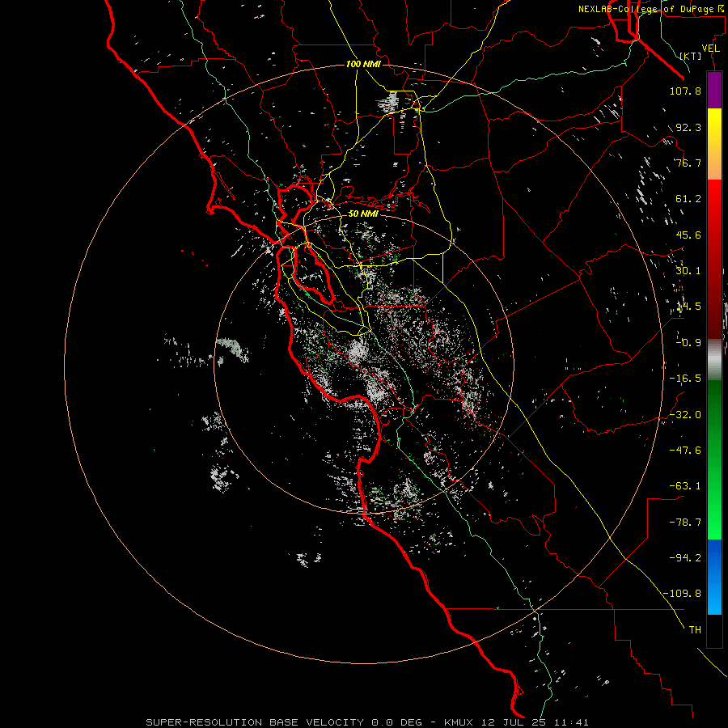This screenshot has height=728, width=728.
Task: Click the -0.9 velocity scale value
Action: (x=688, y=343)
